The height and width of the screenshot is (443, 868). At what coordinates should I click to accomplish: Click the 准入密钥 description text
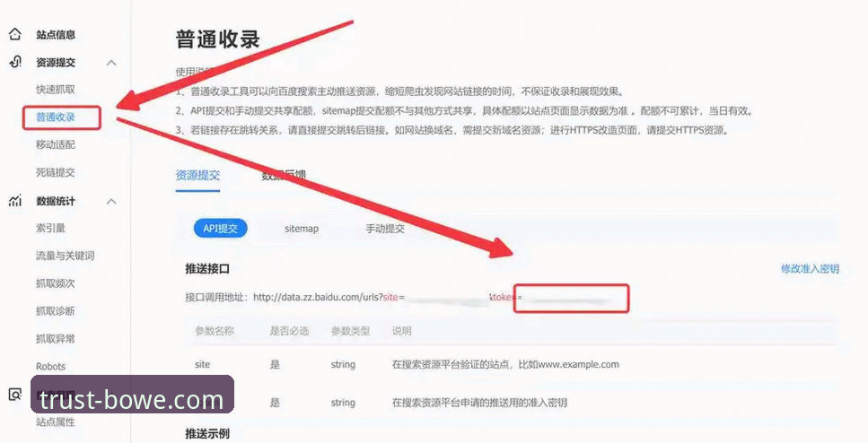[479, 403]
